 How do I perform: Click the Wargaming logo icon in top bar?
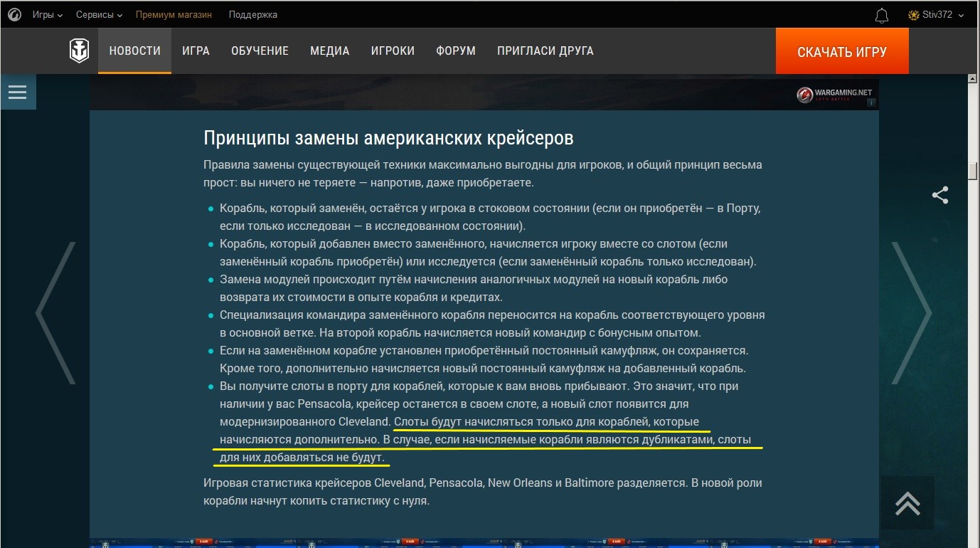click(14, 14)
